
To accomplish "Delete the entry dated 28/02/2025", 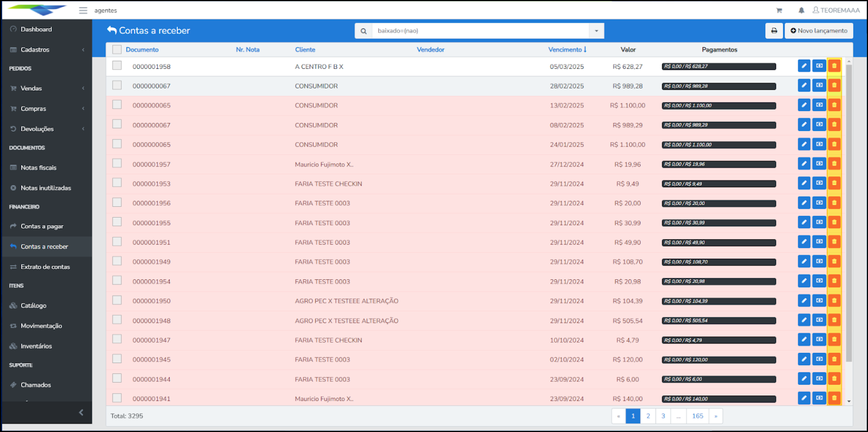I will 834,85.
